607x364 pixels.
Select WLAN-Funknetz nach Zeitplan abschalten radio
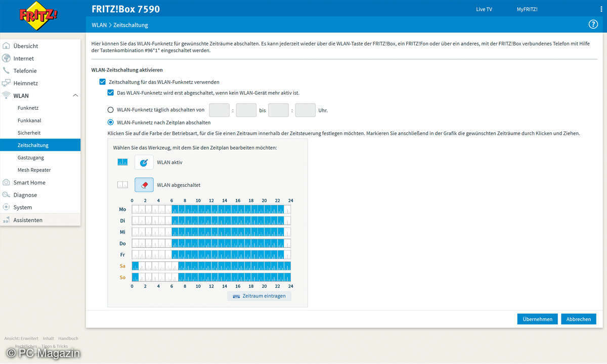click(110, 122)
